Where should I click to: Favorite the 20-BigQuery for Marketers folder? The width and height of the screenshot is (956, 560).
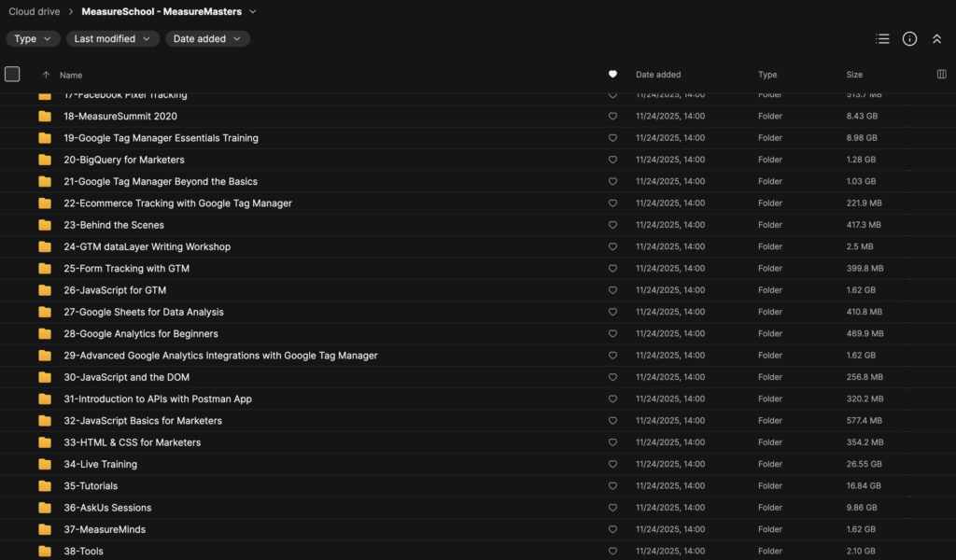point(612,160)
